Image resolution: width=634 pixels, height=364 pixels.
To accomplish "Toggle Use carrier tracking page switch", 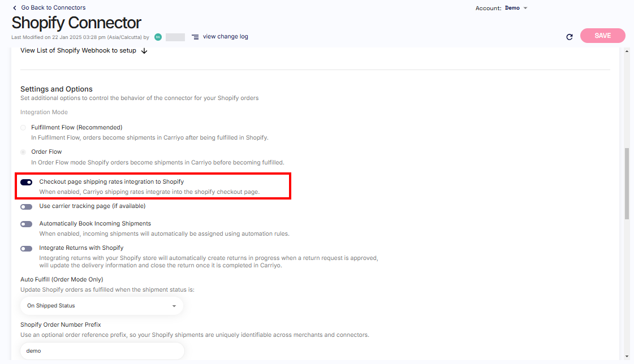I will [26, 207].
